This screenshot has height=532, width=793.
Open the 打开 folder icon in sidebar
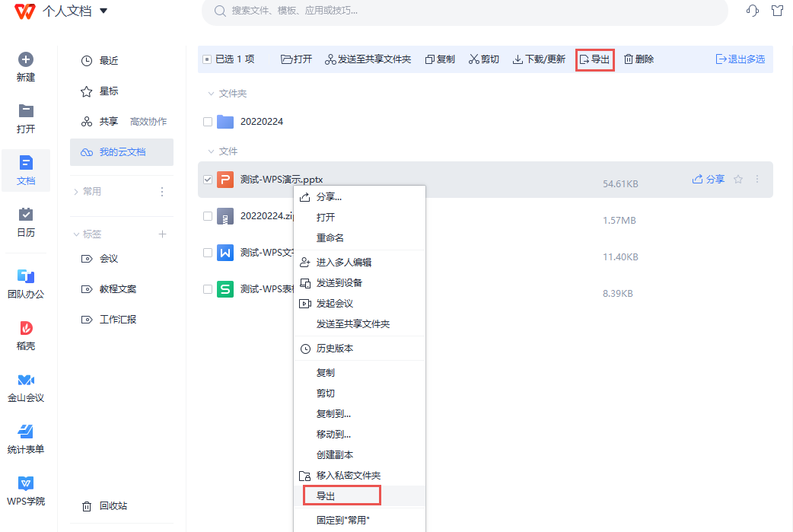(x=26, y=111)
